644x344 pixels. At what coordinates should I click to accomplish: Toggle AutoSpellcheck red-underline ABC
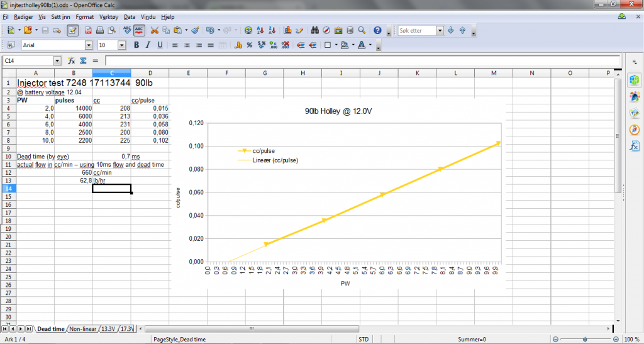pyautogui.click(x=139, y=30)
